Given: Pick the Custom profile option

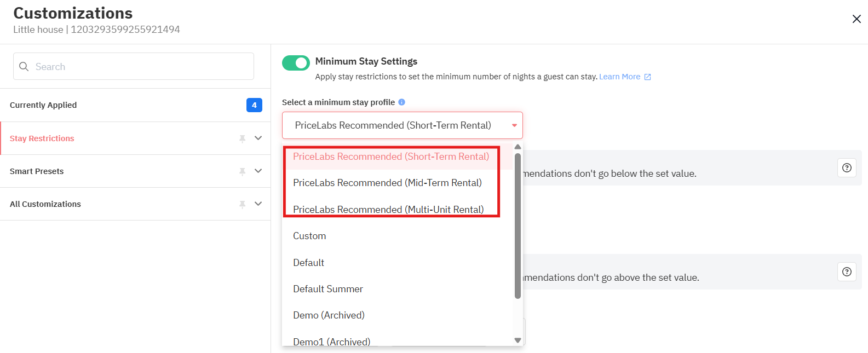Looking at the screenshot, I should 309,236.
